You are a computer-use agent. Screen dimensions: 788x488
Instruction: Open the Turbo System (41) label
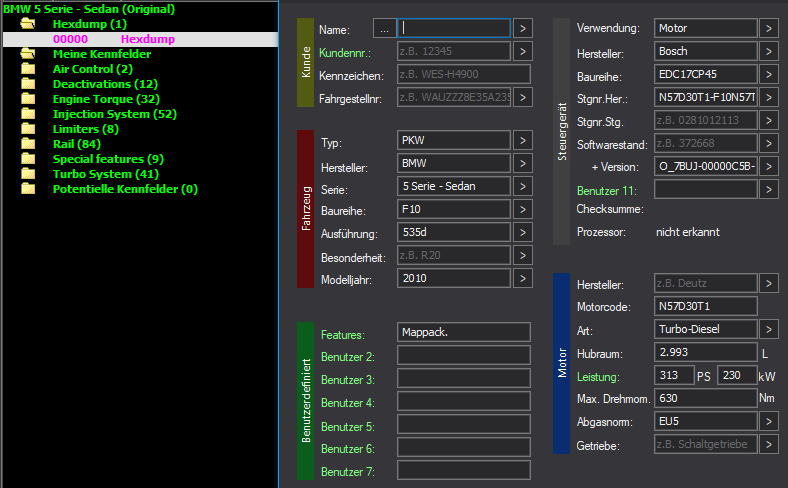point(106,174)
